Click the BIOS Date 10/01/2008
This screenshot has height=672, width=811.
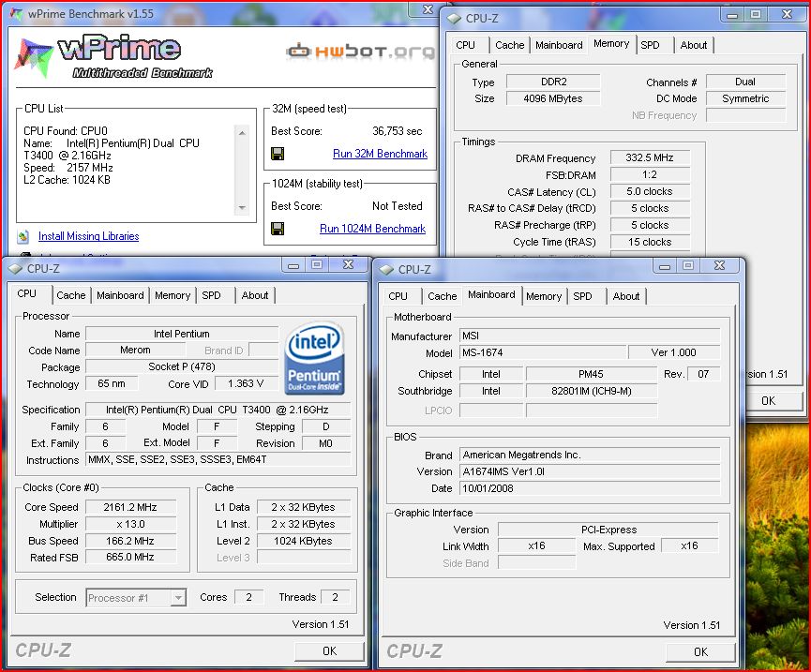[x=590, y=488]
